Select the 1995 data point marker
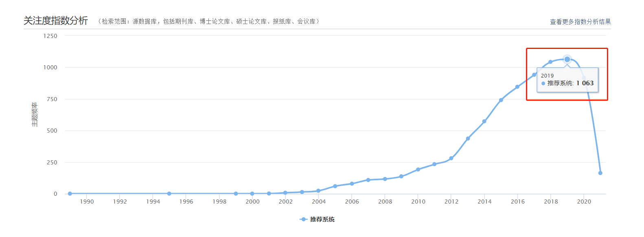The height and width of the screenshot is (237, 644). click(x=169, y=193)
